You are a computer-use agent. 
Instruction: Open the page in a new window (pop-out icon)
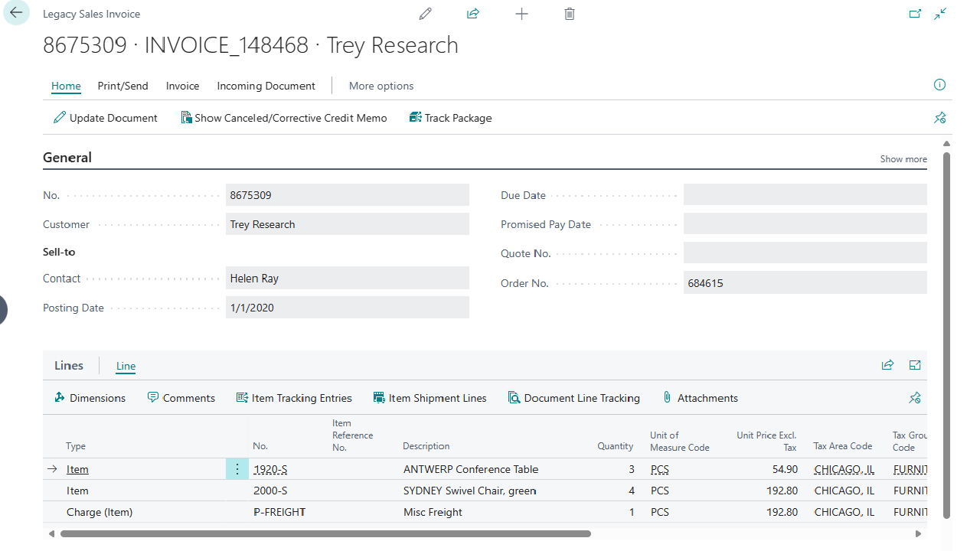tap(915, 14)
